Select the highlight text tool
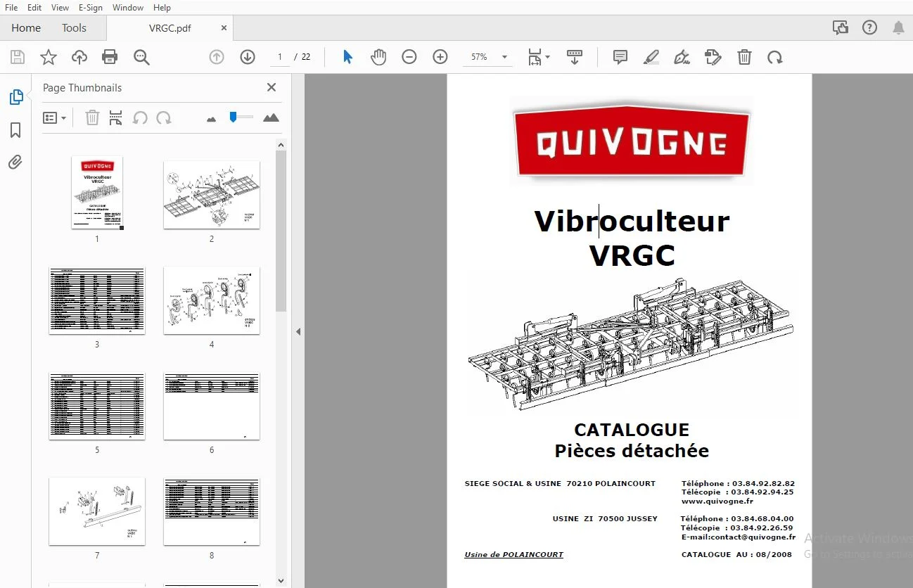The width and height of the screenshot is (913, 588). pos(651,57)
